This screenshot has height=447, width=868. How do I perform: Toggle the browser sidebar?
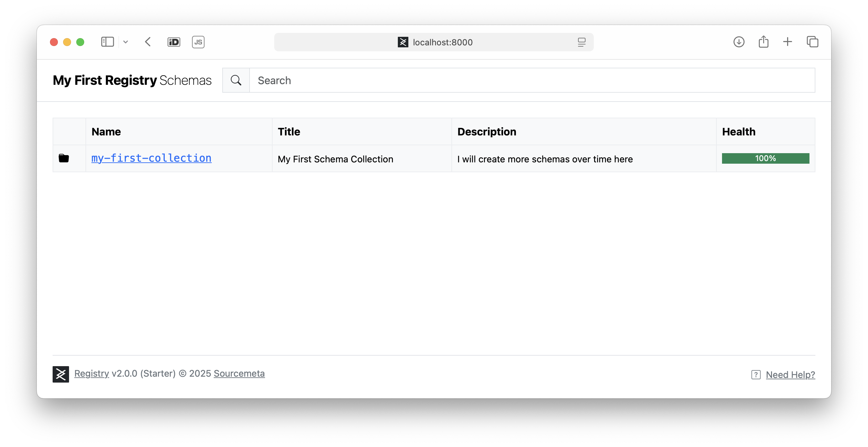click(107, 42)
